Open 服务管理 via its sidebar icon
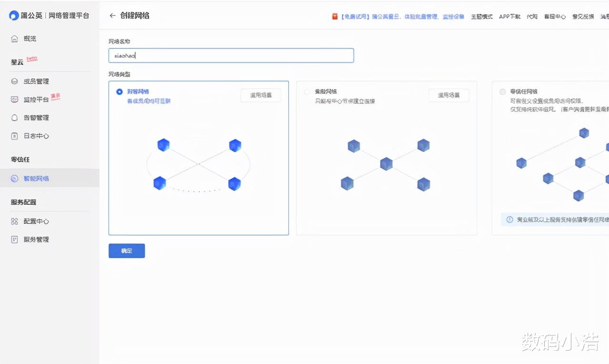 [14, 239]
